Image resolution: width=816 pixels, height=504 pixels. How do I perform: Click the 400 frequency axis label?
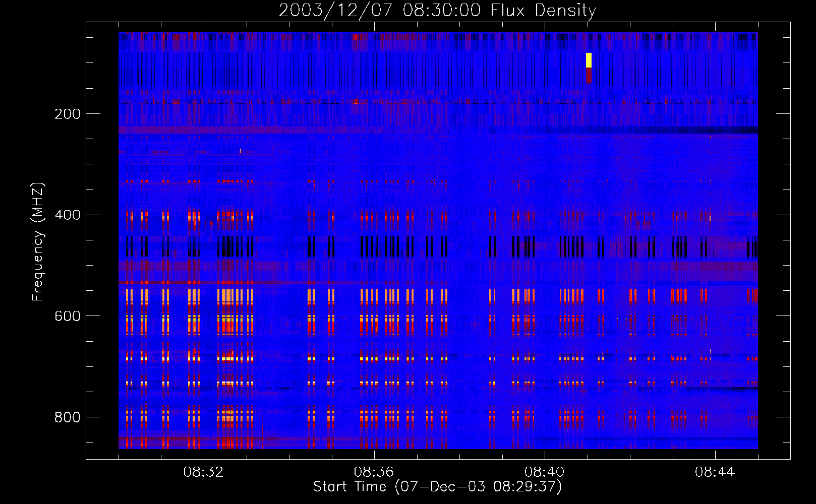(68, 215)
